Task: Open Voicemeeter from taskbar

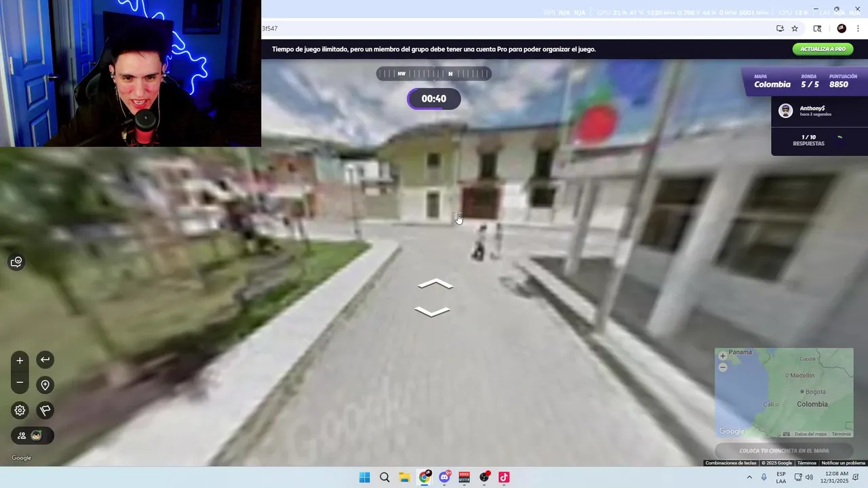Action: (465, 477)
